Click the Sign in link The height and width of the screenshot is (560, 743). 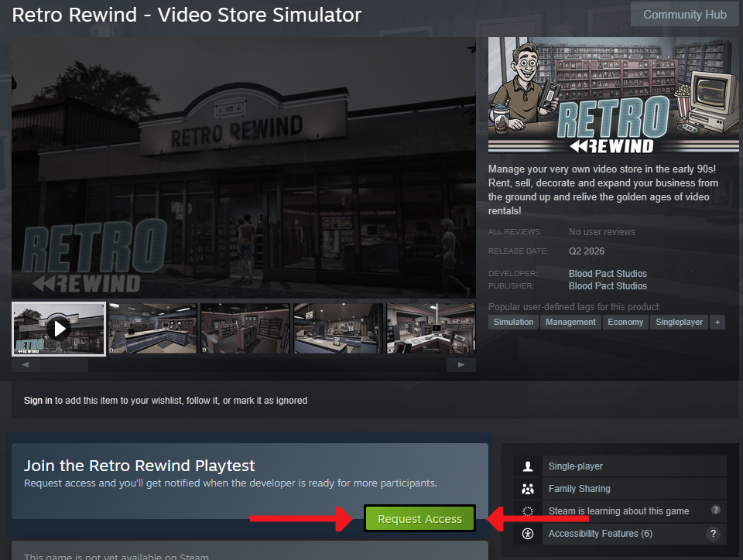38,401
